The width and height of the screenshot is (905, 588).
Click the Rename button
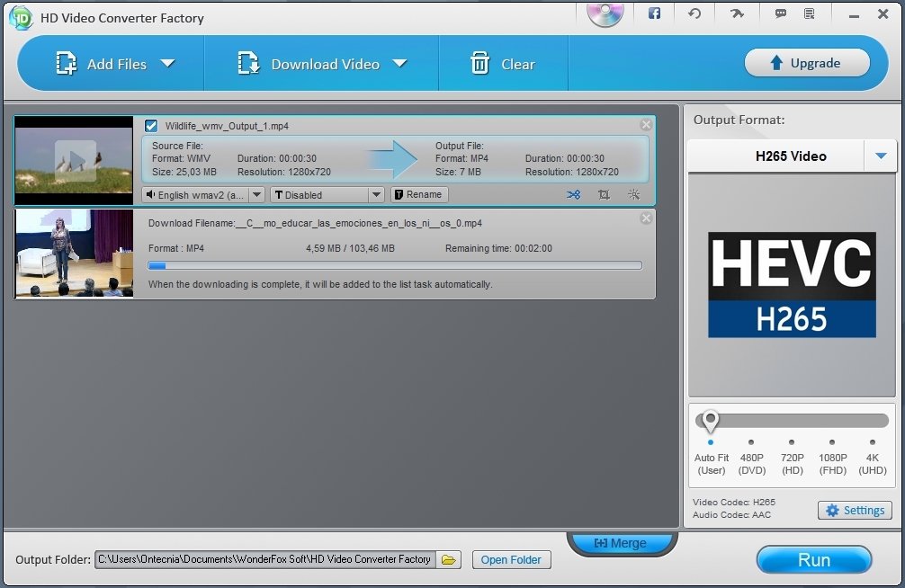pos(419,195)
